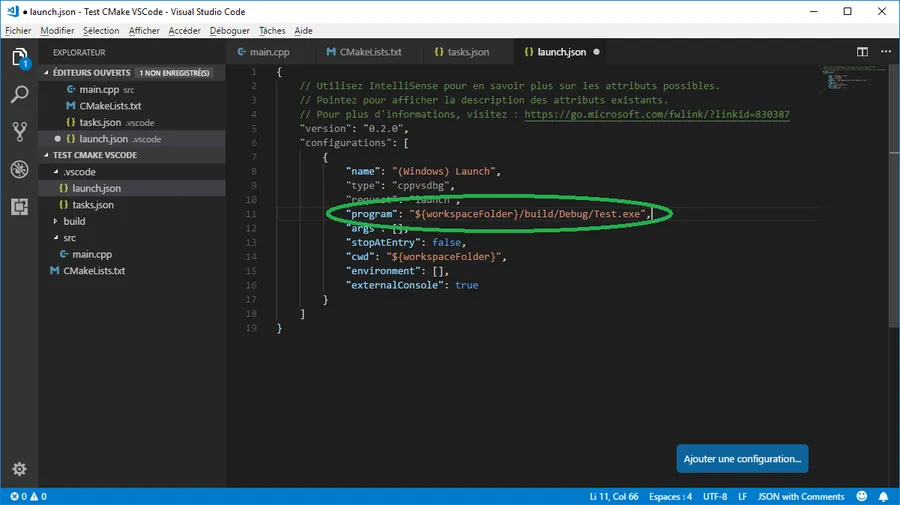Open the Fichier menu
Image resolution: width=900 pixels, height=505 pixels.
[18, 30]
